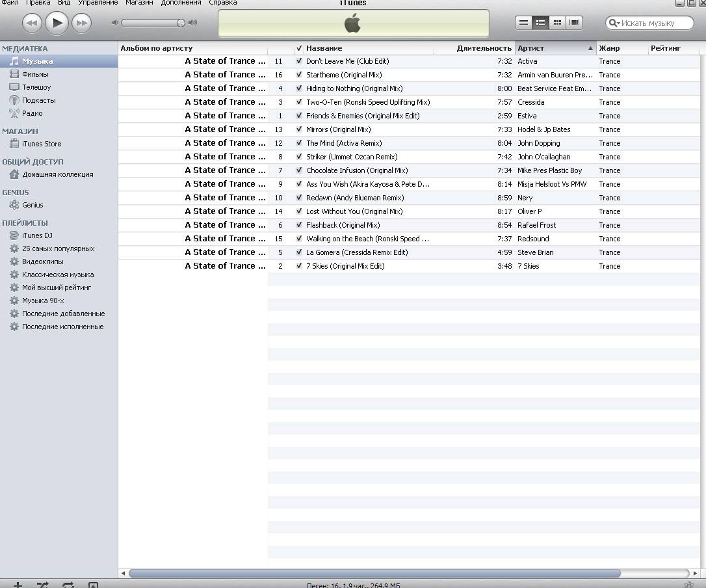Click the Next track button
The image size is (706, 588).
pos(81,23)
